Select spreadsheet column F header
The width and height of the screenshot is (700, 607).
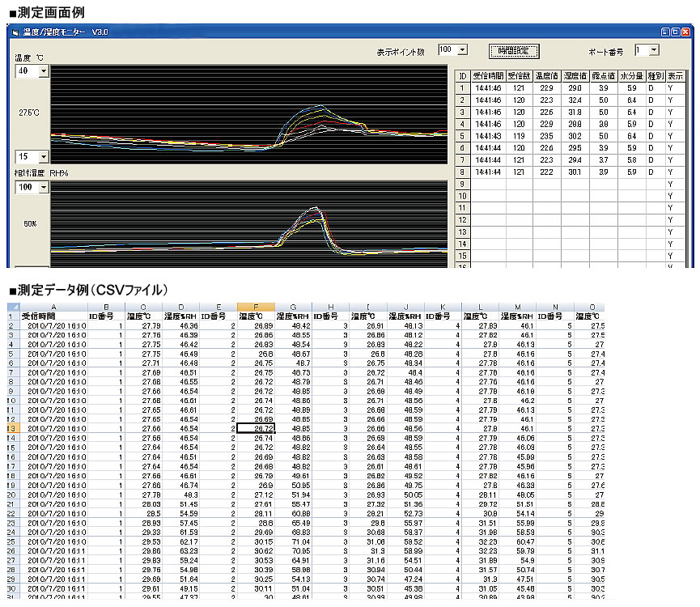pos(257,307)
